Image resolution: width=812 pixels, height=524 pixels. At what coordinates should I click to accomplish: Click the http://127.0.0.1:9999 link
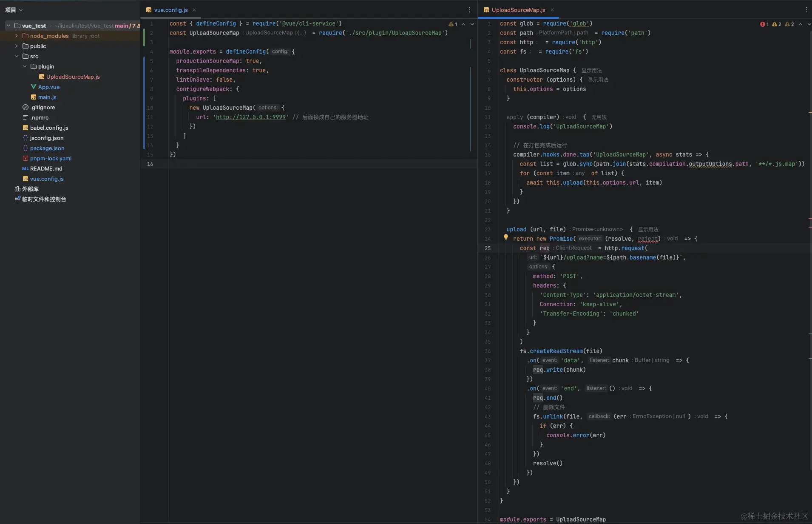tap(251, 117)
